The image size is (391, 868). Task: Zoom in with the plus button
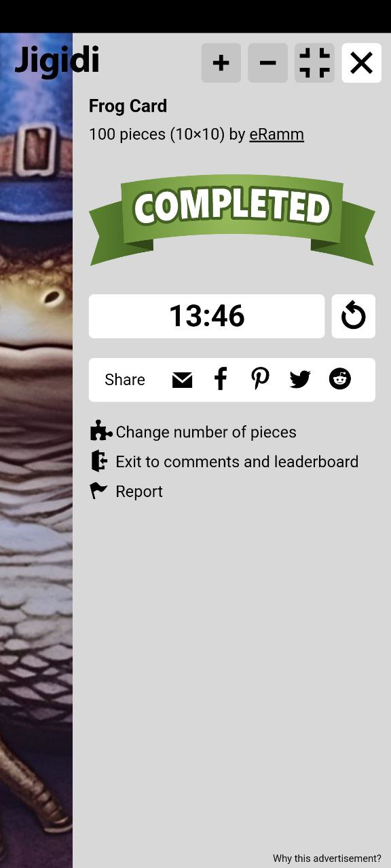point(221,63)
